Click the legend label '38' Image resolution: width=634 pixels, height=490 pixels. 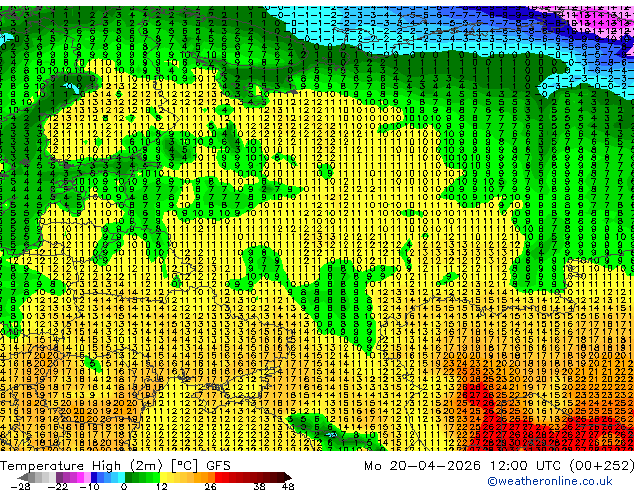(x=260, y=486)
